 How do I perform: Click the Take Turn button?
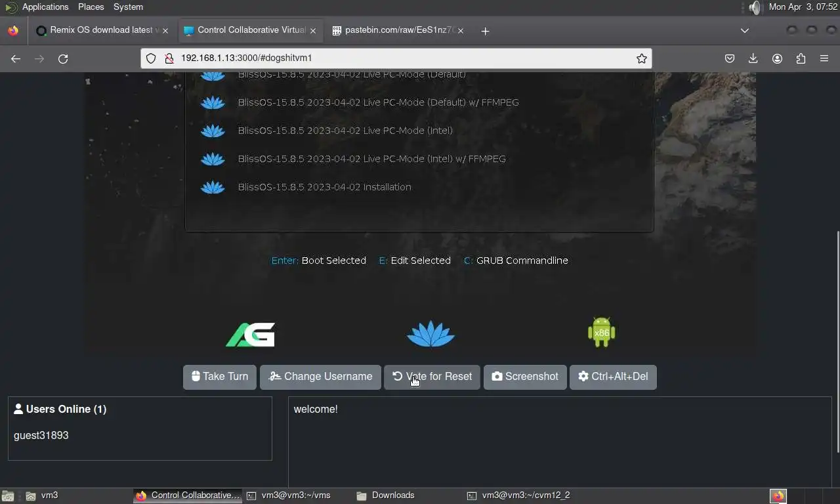220,377
